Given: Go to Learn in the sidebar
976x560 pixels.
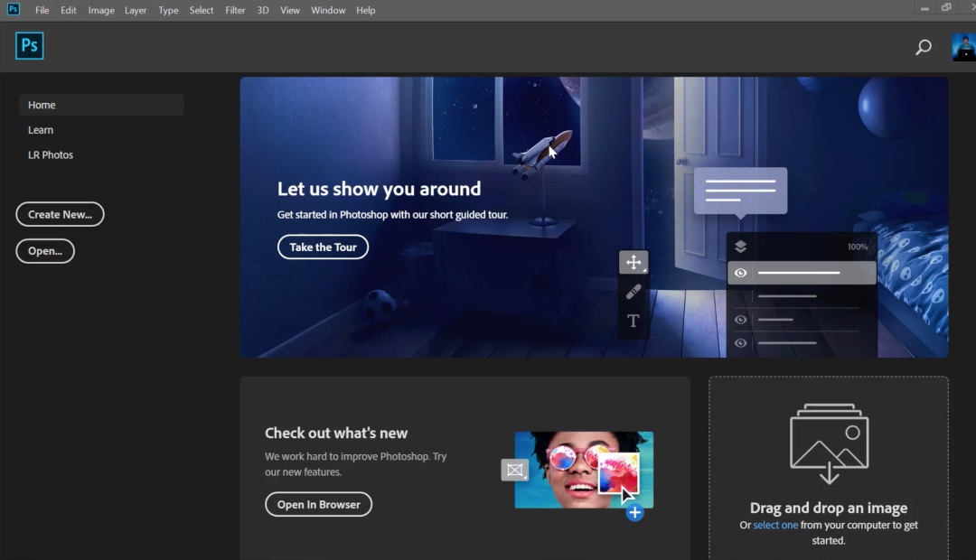Looking at the screenshot, I should 41,129.
